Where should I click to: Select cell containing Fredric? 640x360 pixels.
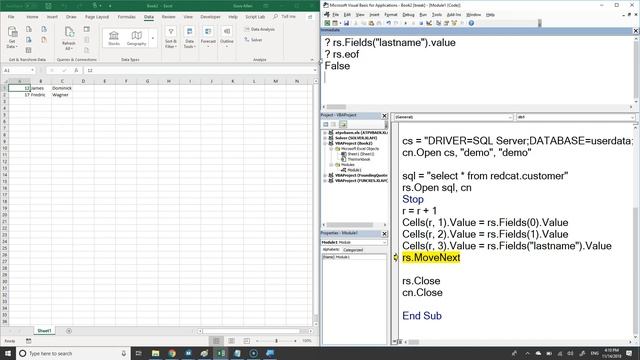pos(40,95)
